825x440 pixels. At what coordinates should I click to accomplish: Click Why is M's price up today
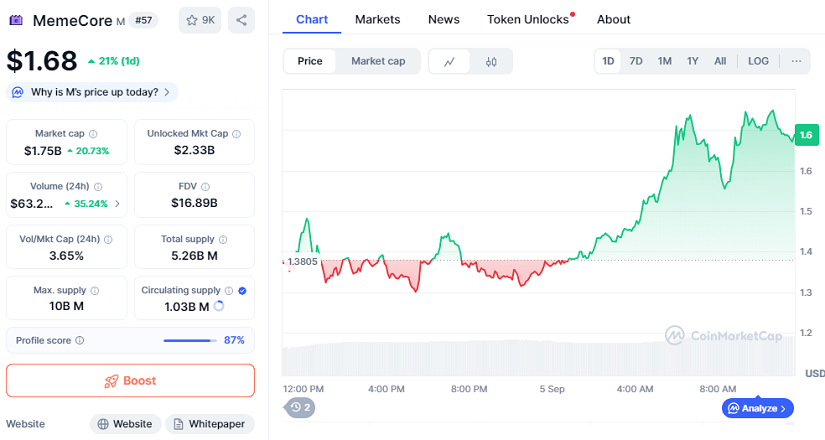pos(93,92)
